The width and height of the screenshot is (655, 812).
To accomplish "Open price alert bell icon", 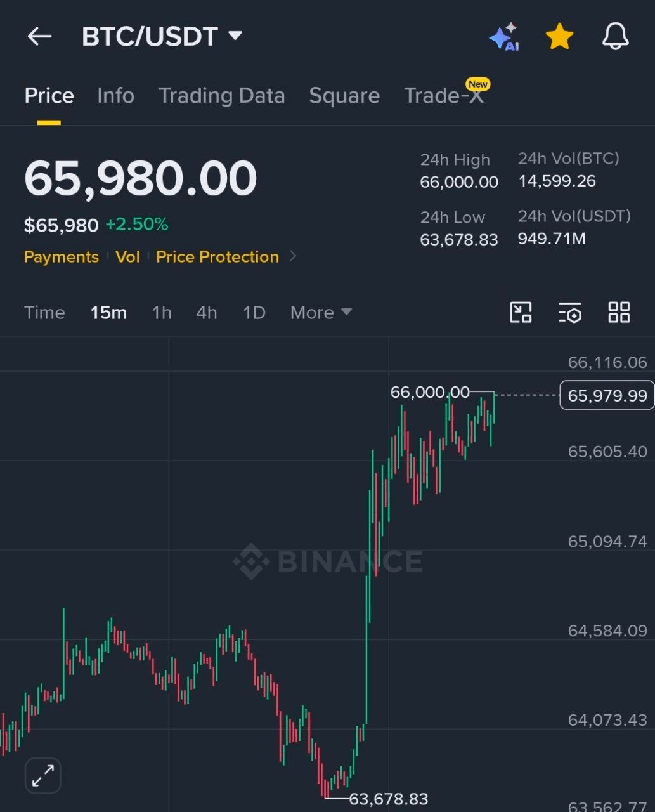I will pyautogui.click(x=615, y=37).
